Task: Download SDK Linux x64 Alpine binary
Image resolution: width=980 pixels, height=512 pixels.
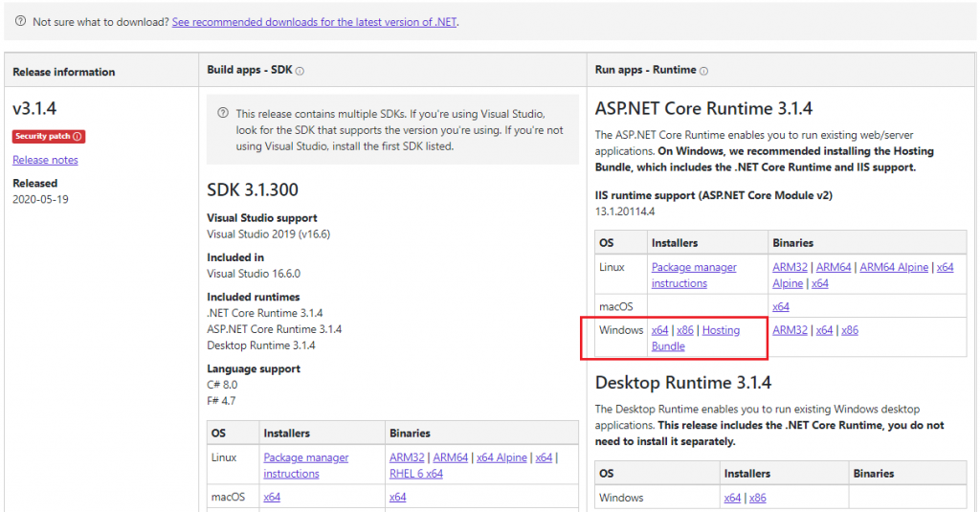Action: click(x=501, y=457)
